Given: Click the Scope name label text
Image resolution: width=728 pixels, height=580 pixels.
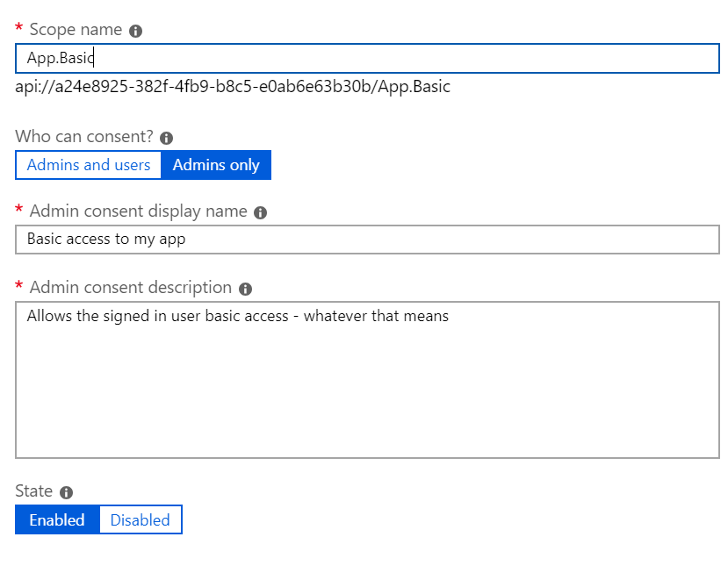Looking at the screenshot, I should [76, 30].
